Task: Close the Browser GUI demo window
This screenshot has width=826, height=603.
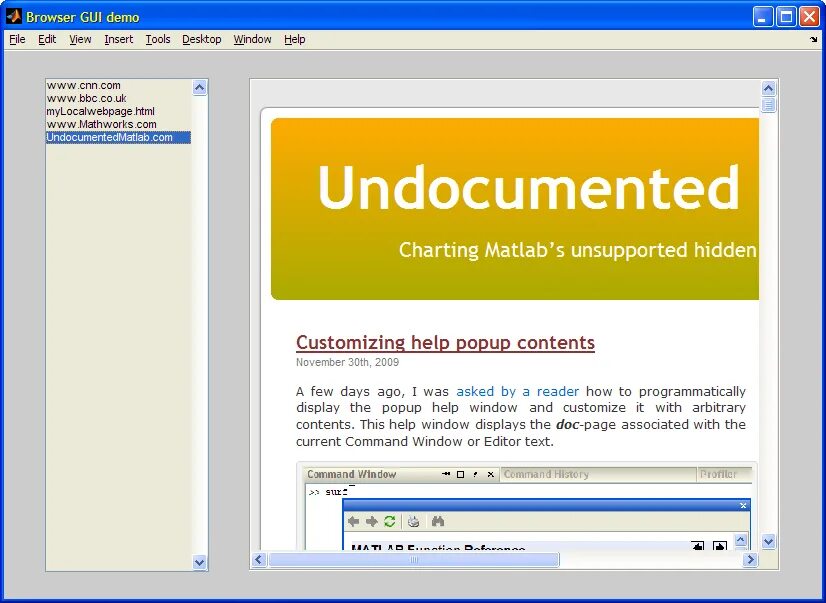Action: pyautogui.click(x=810, y=17)
